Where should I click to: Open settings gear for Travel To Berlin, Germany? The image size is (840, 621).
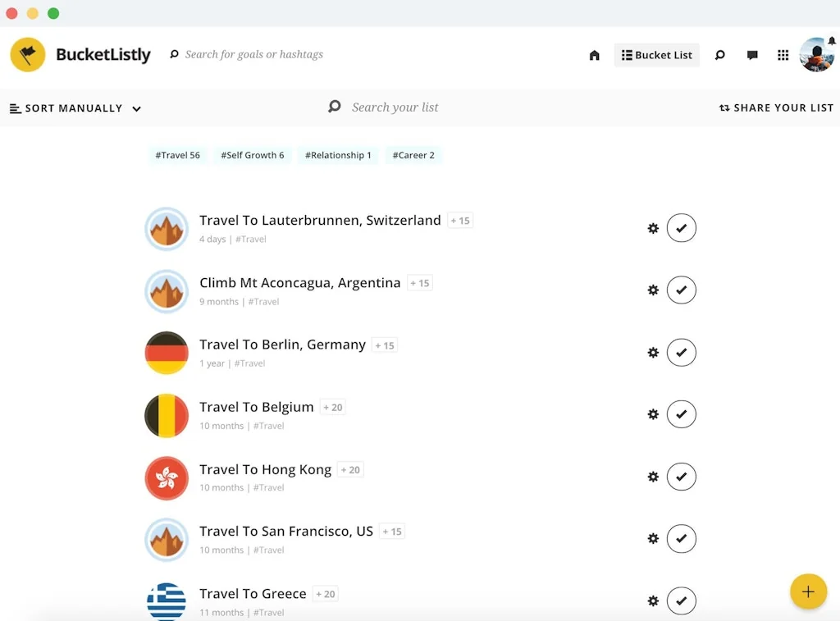click(x=653, y=352)
